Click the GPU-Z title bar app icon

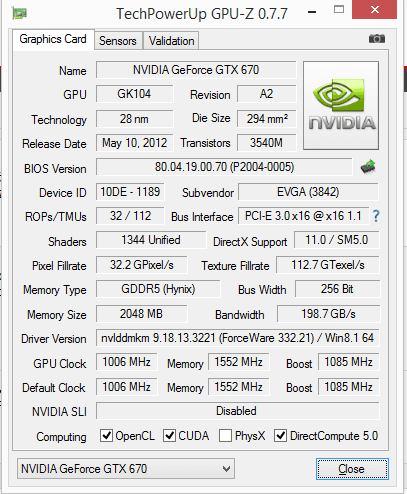[x=20, y=13]
